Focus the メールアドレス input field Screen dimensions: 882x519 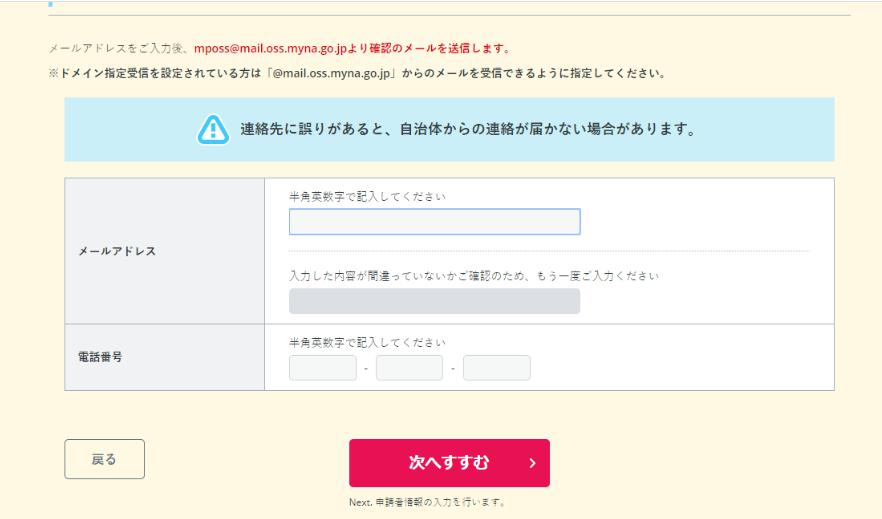point(434,221)
